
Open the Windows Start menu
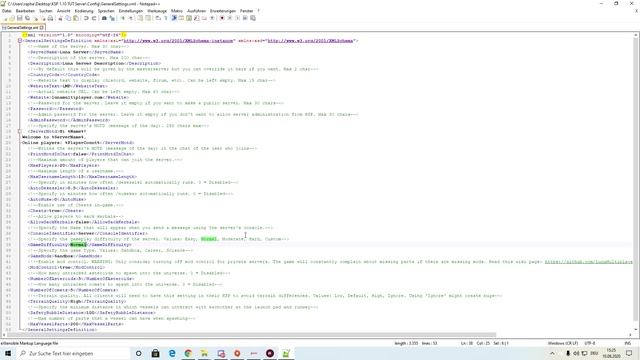(8, 353)
